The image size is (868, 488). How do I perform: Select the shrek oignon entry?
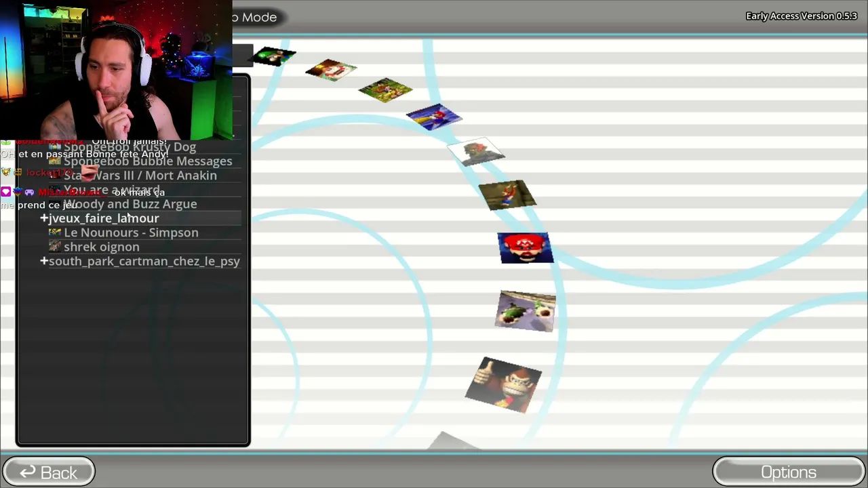(x=102, y=247)
